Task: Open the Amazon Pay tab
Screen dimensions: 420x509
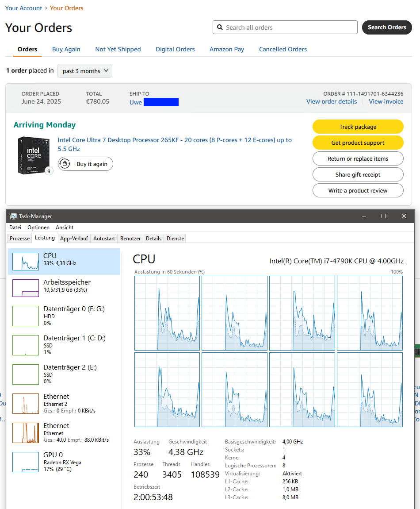Action: coord(227,49)
